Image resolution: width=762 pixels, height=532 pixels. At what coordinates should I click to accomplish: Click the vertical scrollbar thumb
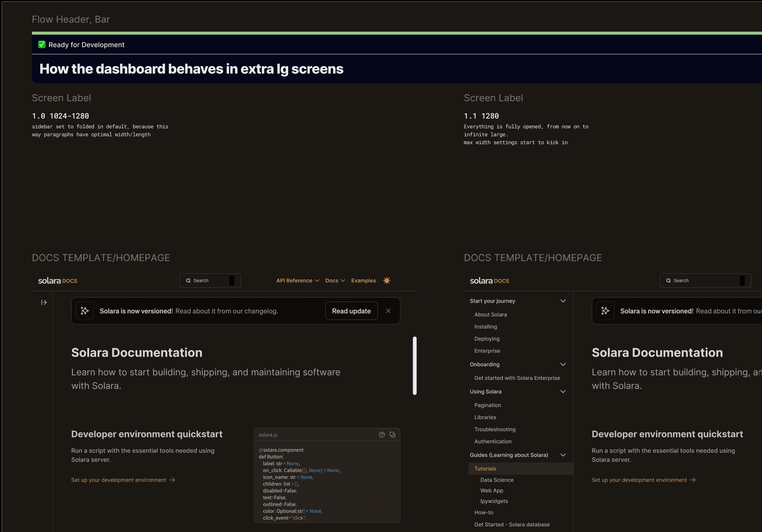click(415, 365)
